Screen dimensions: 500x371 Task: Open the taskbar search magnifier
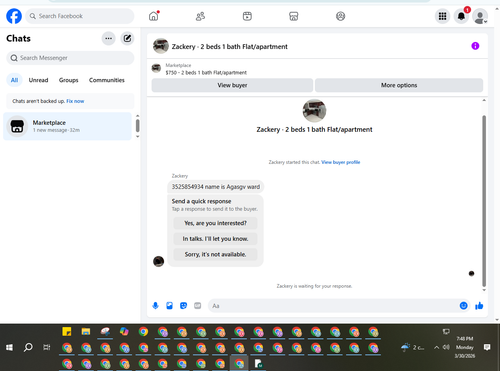click(28, 347)
